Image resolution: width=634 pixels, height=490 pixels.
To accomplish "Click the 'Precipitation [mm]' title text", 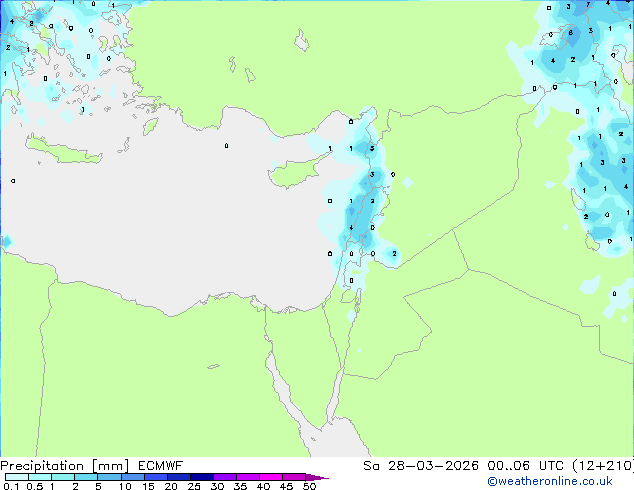I will click(65, 466).
